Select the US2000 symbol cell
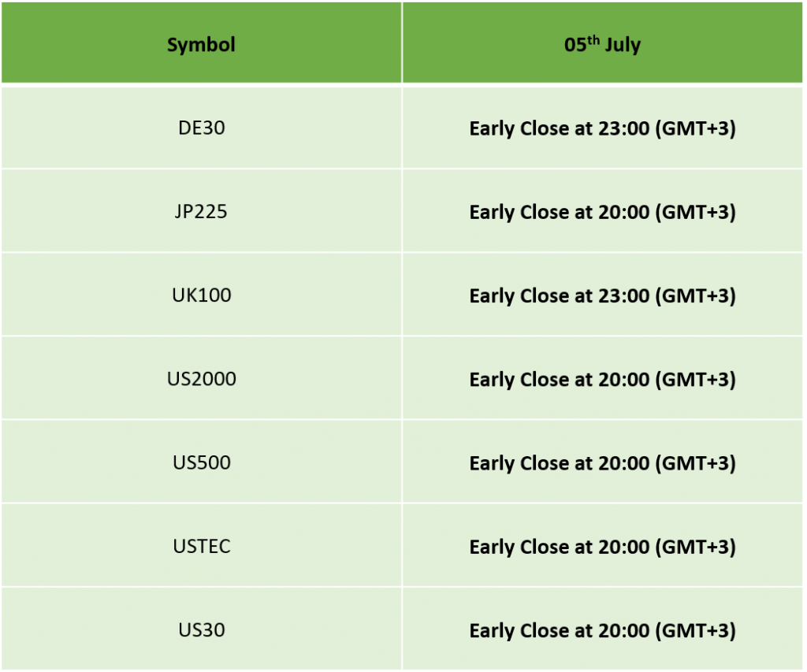Viewport: 807px width, 672px height. point(201,379)
